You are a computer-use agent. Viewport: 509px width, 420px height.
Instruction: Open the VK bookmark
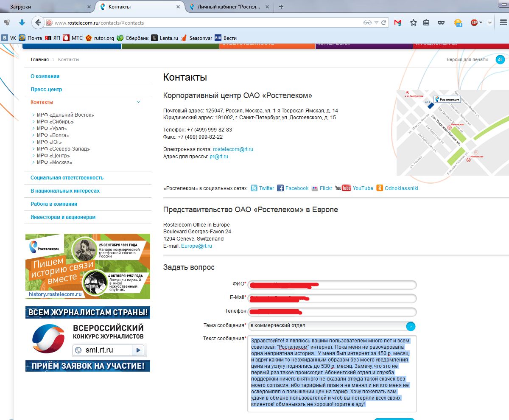tap(9, 38)
